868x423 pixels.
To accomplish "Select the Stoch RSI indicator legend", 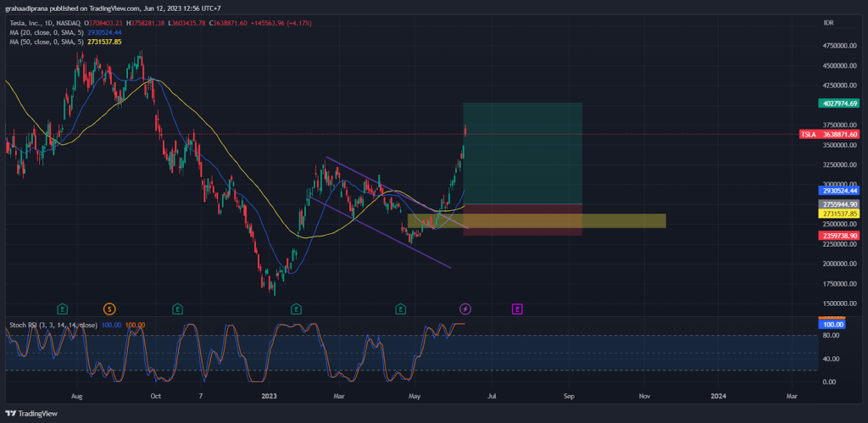I will [53, 325].
